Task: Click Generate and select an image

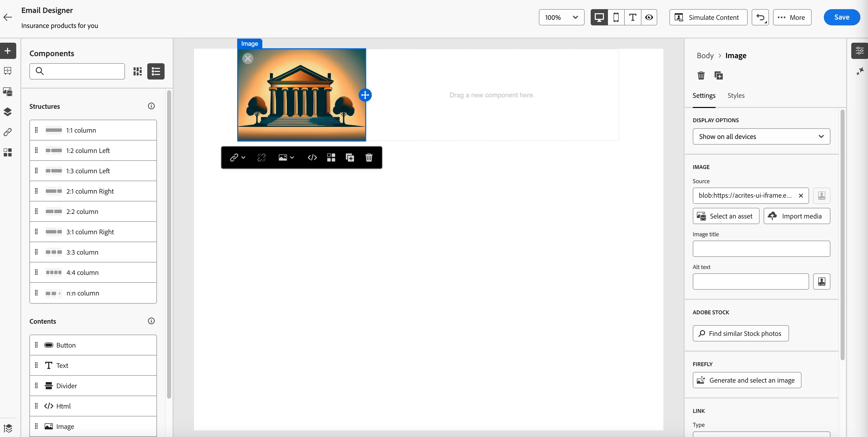Action: point(747,380)
